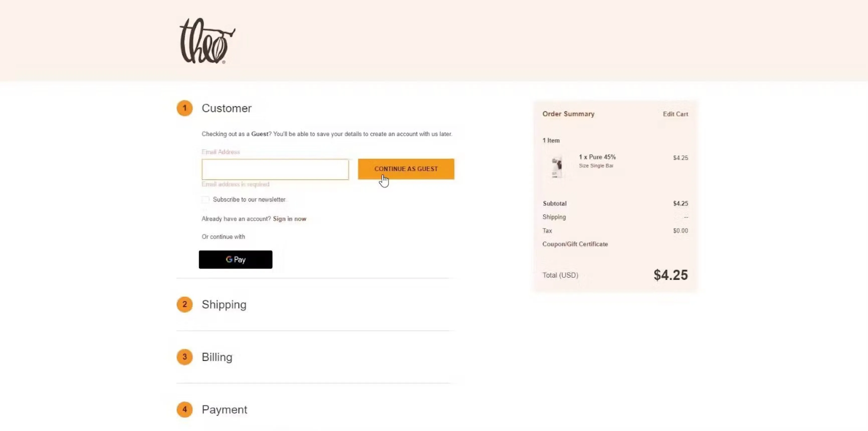The height and width of the screenshot is (431, 868).
Task: Click the step 4 Payment number badge
Action: (184, 409)
